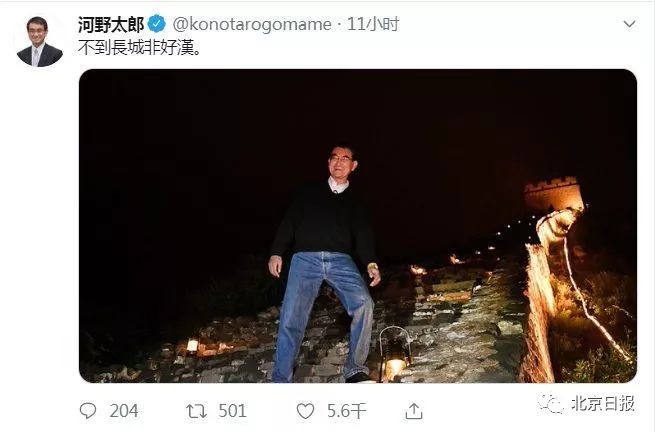Open the share upload arrow icon
Viewport: 655px width, 432px height.
[414, 411]
